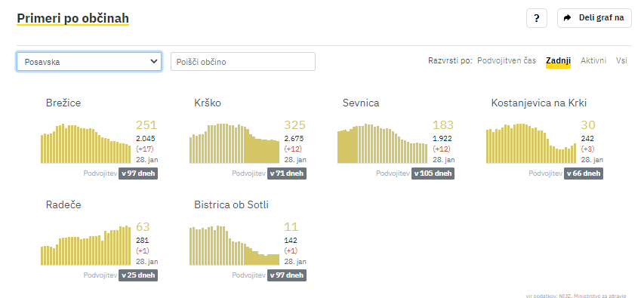The image size is (644, 298).
Task: Click the region dropdown chevron arrow
Action: [154, 62]
